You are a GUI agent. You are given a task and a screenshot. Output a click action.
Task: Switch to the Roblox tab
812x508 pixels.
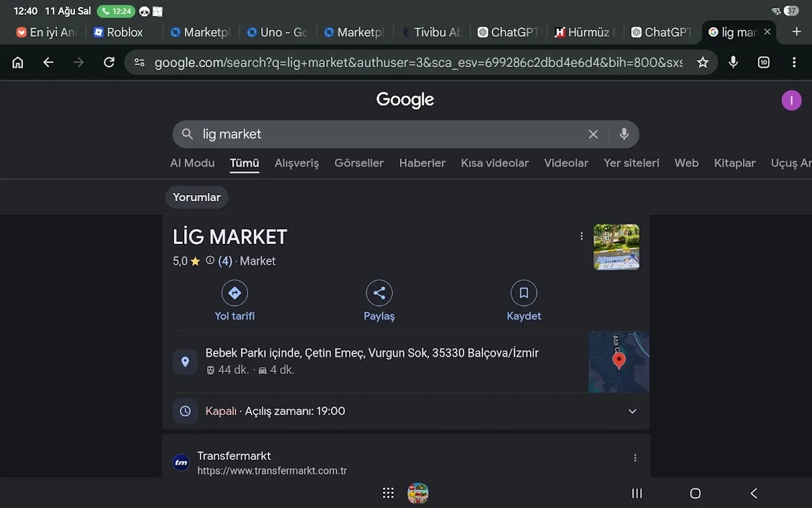(125, 32)
